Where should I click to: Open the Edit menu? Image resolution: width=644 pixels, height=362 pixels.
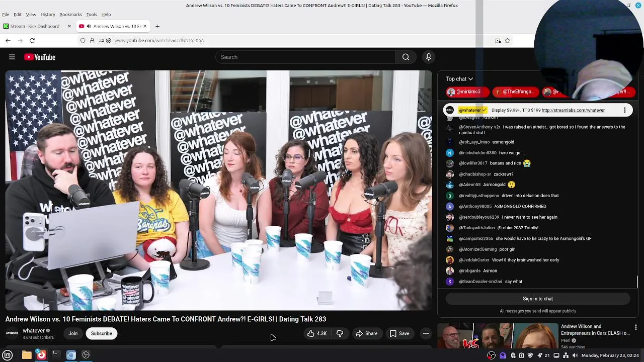point(18,15)
